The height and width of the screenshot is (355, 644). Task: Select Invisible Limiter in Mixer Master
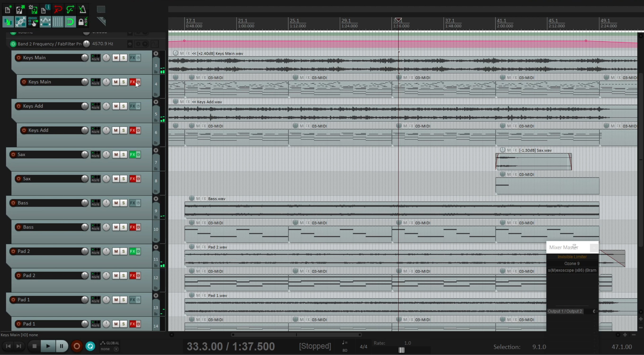pos(572,257)
